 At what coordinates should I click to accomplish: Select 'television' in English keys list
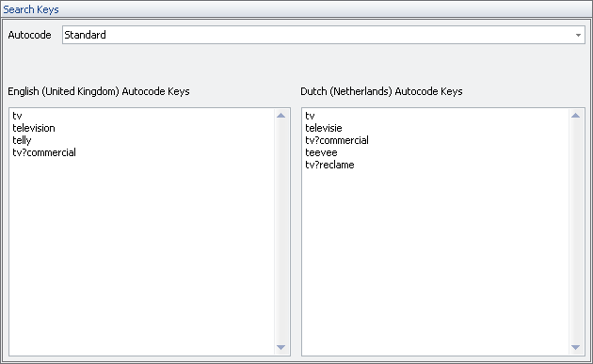(x=34, y=128)
